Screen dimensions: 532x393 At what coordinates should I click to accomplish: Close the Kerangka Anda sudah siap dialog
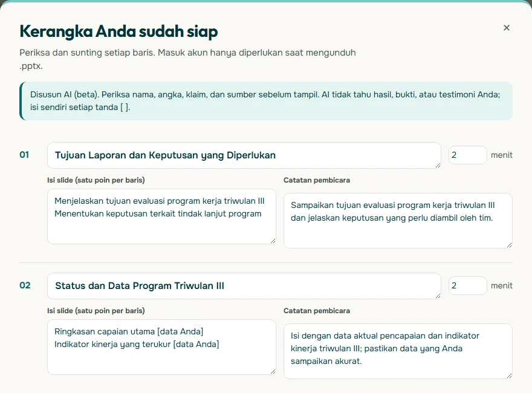click(x=506, y=28)
